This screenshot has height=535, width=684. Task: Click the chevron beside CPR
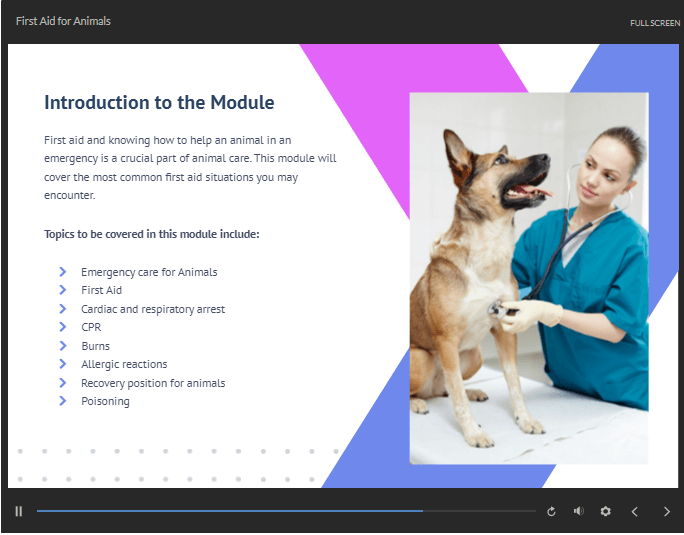[63, 326]
